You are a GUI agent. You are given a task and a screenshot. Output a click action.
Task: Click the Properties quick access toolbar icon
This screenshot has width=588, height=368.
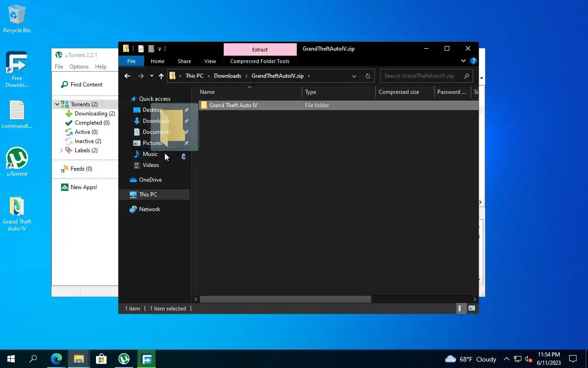click(x=141, y=49)
